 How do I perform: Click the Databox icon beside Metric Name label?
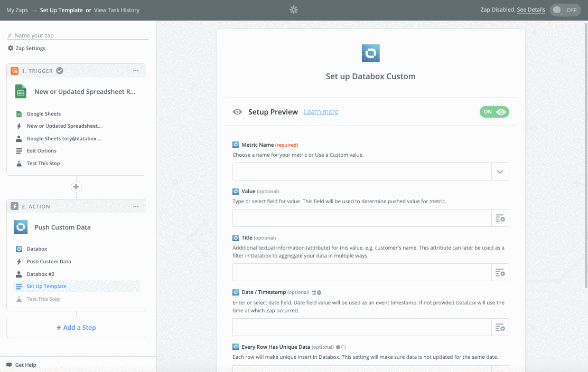(x=236, y=145)
